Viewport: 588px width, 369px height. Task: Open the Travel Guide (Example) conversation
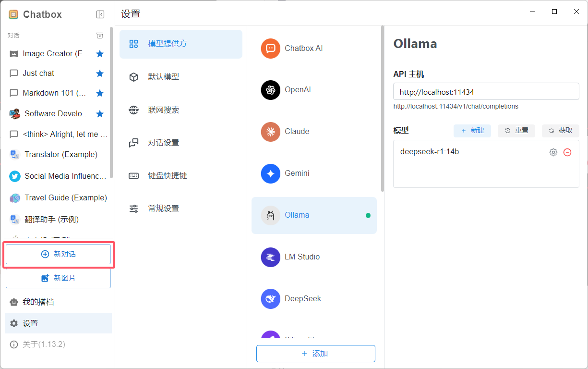[x=57, y=198]
